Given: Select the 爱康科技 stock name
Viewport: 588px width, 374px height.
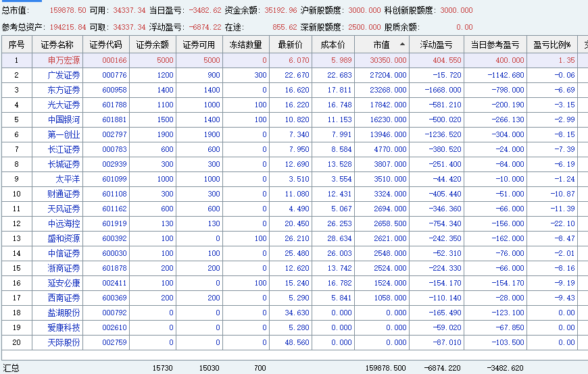Looking at the screenshot, I should tap(64, 327).
